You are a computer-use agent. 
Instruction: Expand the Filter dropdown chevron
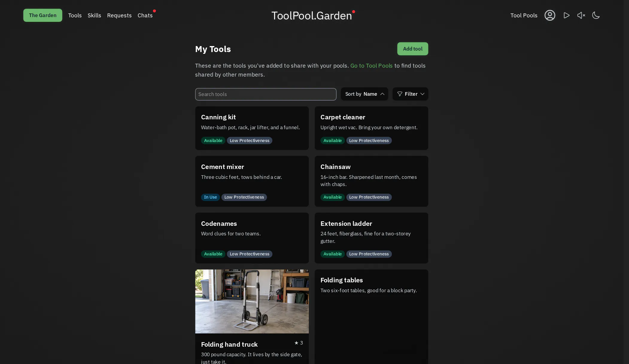pos(422,94)
